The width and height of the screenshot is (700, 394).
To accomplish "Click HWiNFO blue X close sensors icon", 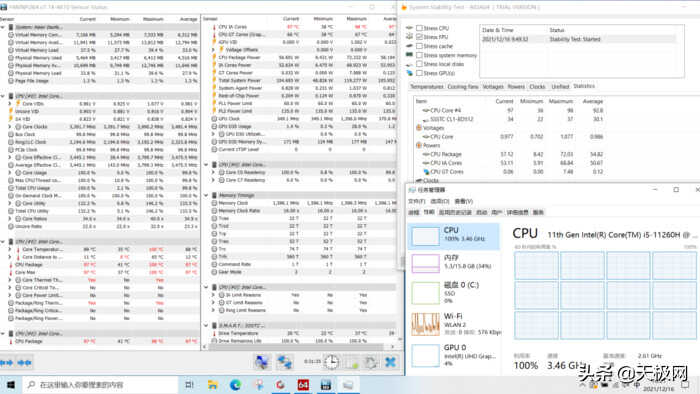I will pyautogui.click(x=390, y=362).
